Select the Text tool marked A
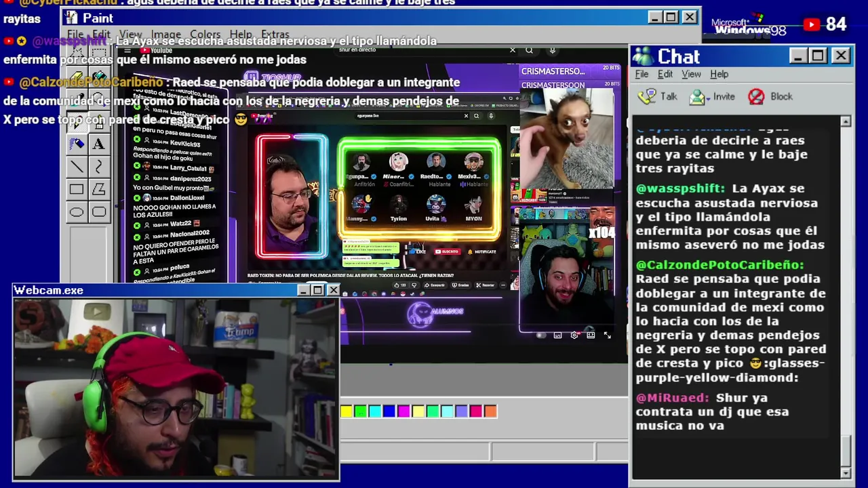This screenshot has height=488, width=868. coord(99,144)
